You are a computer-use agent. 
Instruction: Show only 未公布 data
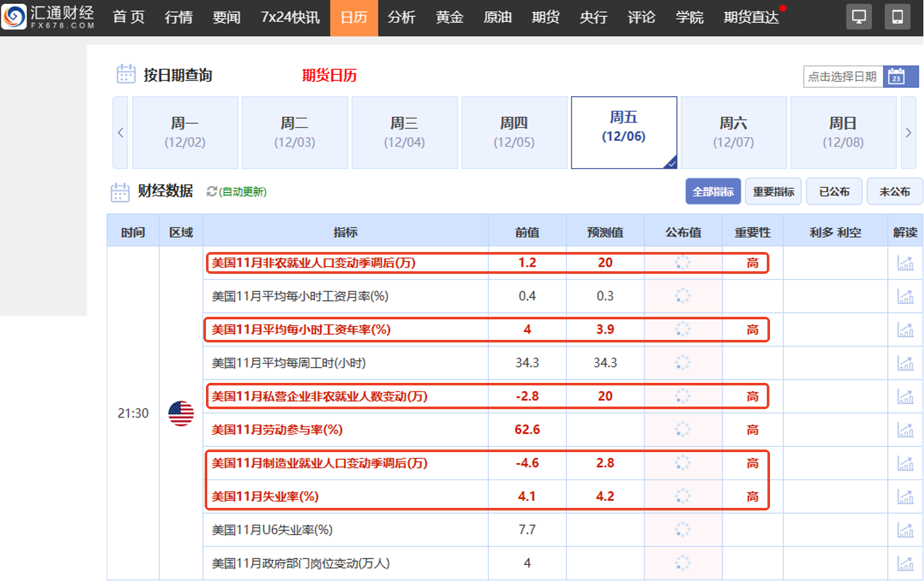894,192
